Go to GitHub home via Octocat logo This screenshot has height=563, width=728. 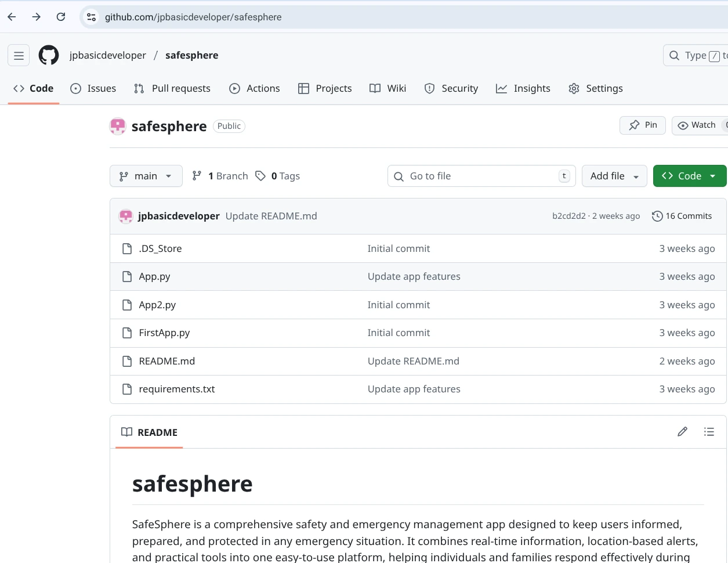click(49, 55)
